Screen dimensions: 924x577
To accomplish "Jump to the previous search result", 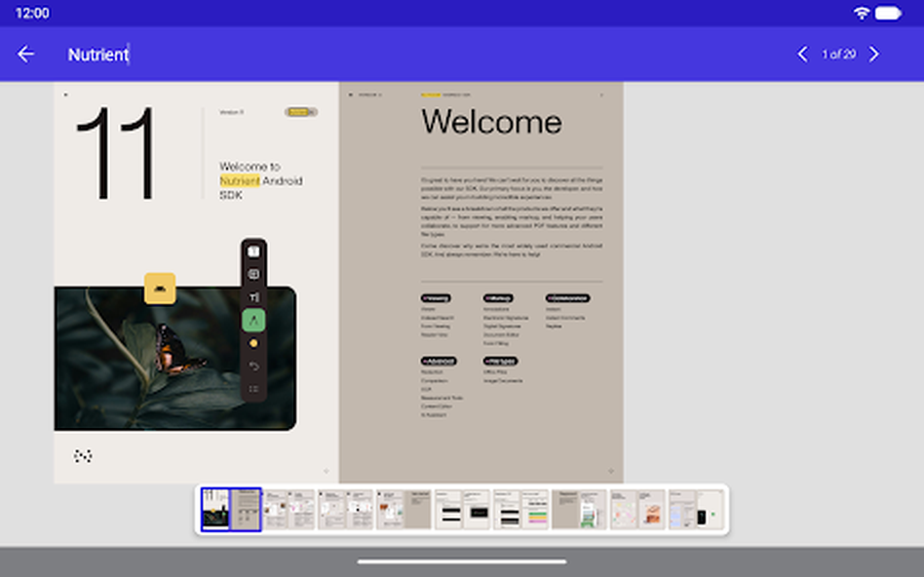I will pos(802,55).
